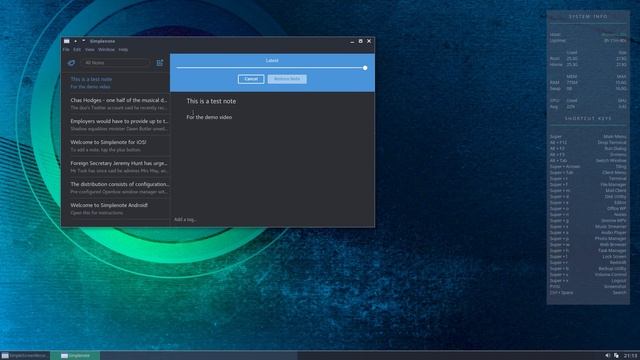Click the middle of the history slider track

click(x=271, y=68)
